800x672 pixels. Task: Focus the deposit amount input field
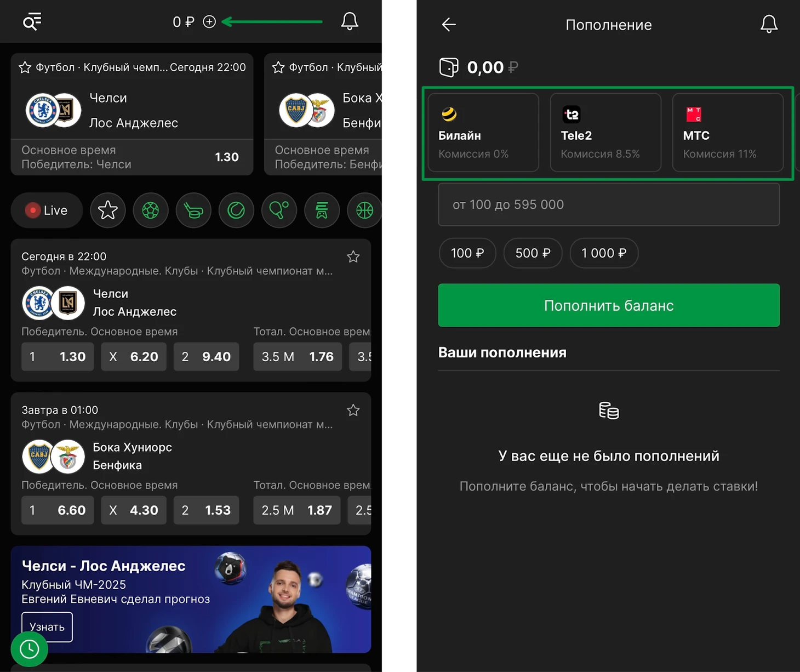click(609, 204)
